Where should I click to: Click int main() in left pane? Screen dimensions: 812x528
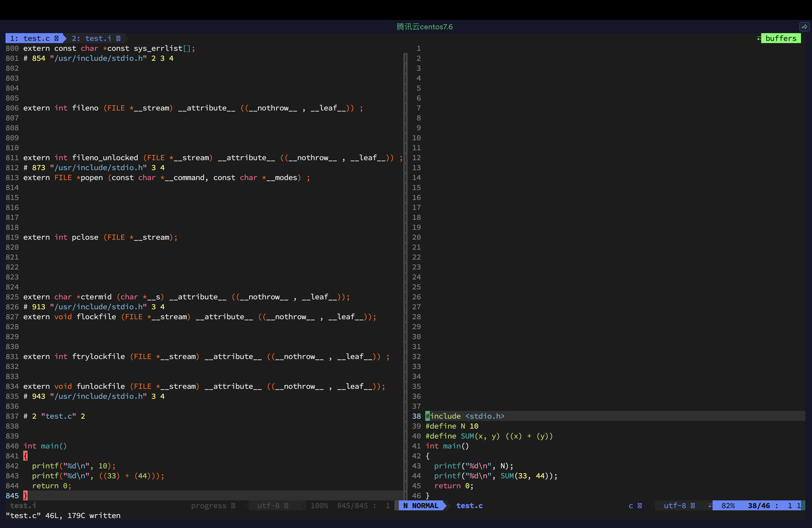45,446
